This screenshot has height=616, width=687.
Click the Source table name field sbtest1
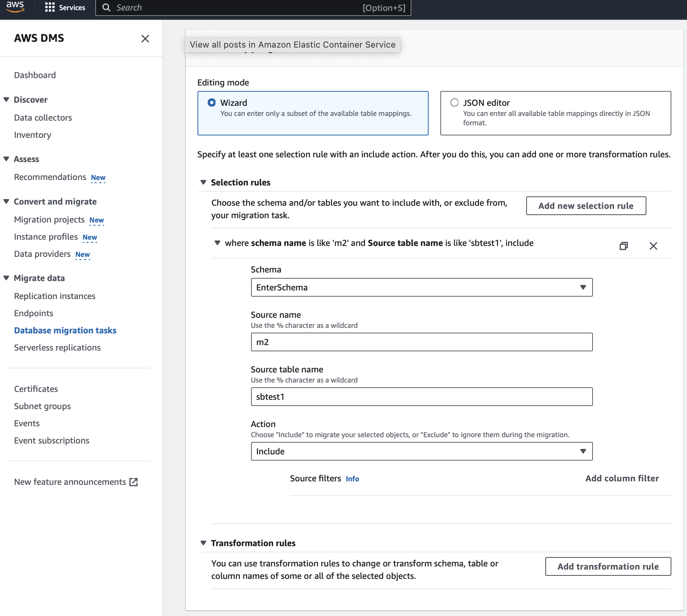pos(422,397)
